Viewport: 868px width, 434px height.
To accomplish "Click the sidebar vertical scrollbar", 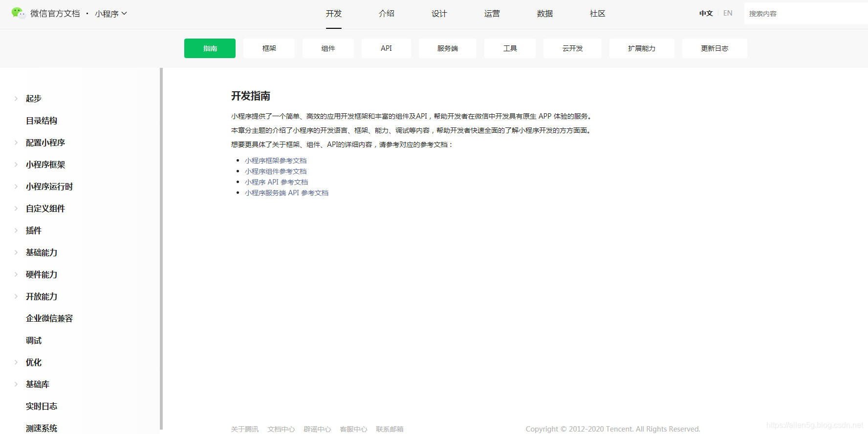I will pos(161,249).
